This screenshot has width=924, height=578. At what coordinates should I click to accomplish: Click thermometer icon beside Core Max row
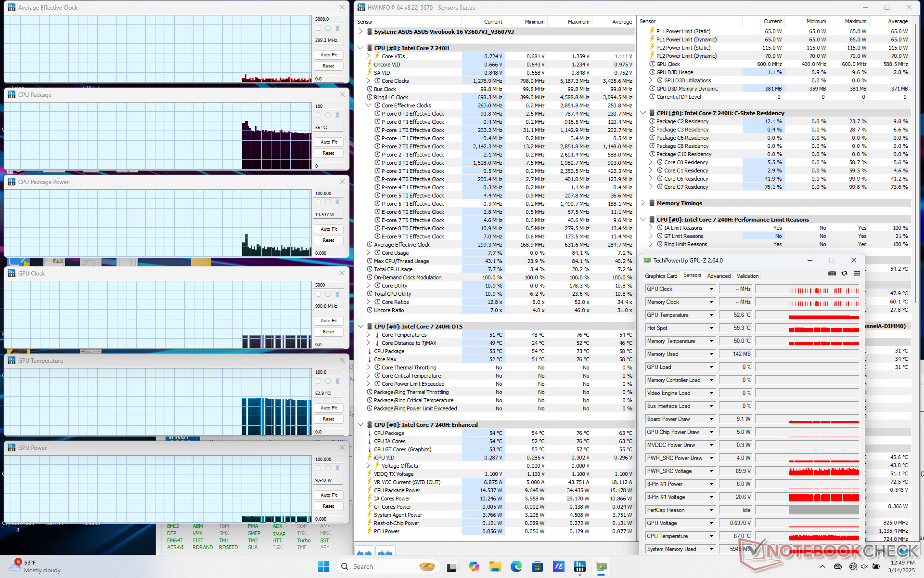(369, 359)
